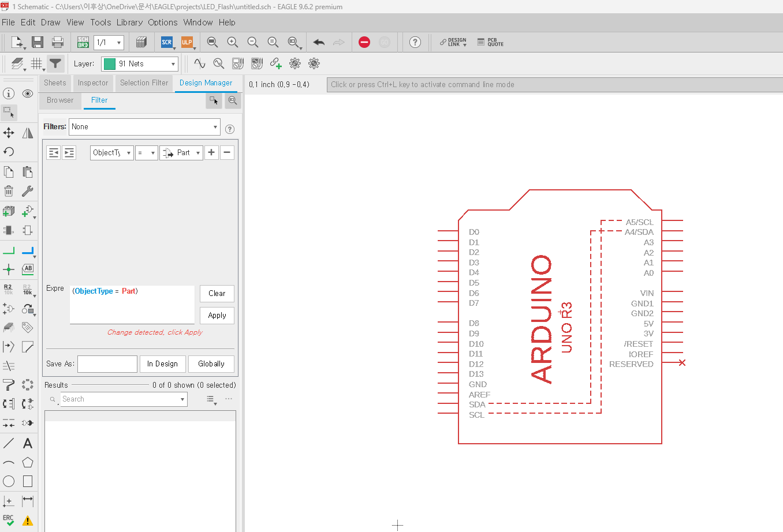Select the Info tool icon
The width and height of the screenshot is (783, 532).
[x=9, y=93]
